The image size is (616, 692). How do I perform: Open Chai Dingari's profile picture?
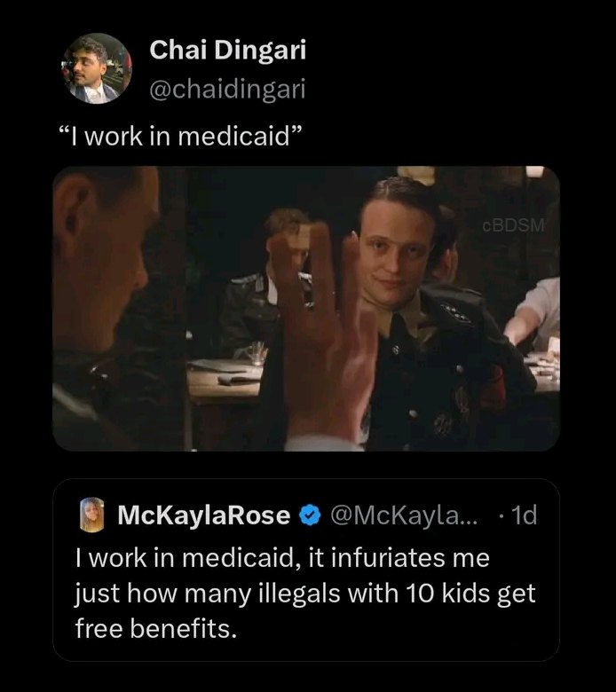pos(96,69)
